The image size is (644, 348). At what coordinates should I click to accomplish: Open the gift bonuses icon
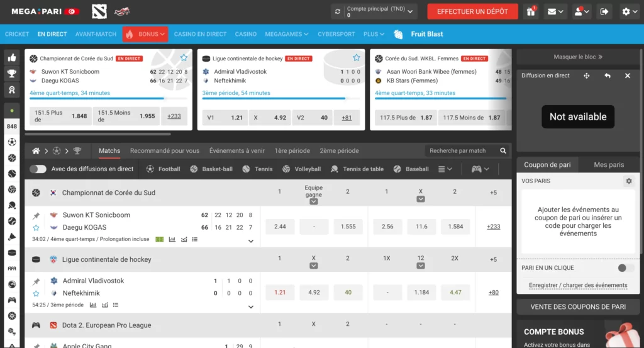pos(531,11)
